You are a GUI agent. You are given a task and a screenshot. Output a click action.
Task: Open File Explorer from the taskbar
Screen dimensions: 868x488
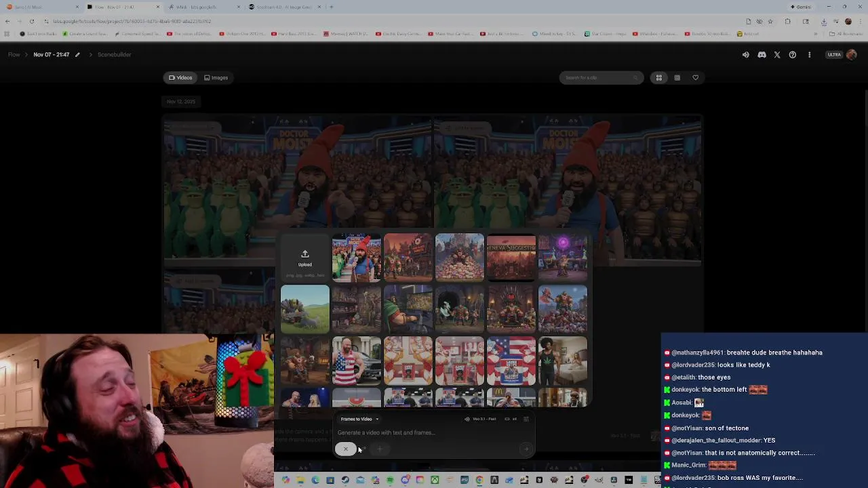tap(300, 481)
